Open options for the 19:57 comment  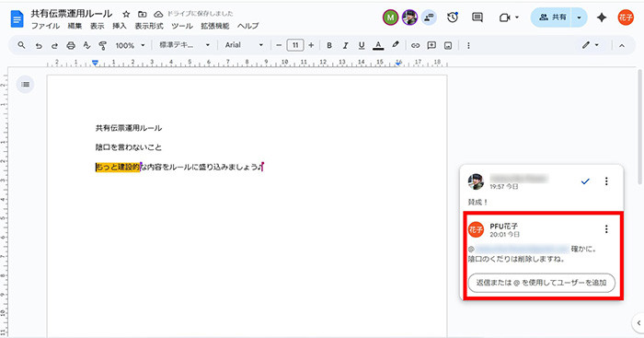pyautogui.click(x=606, y=181)
